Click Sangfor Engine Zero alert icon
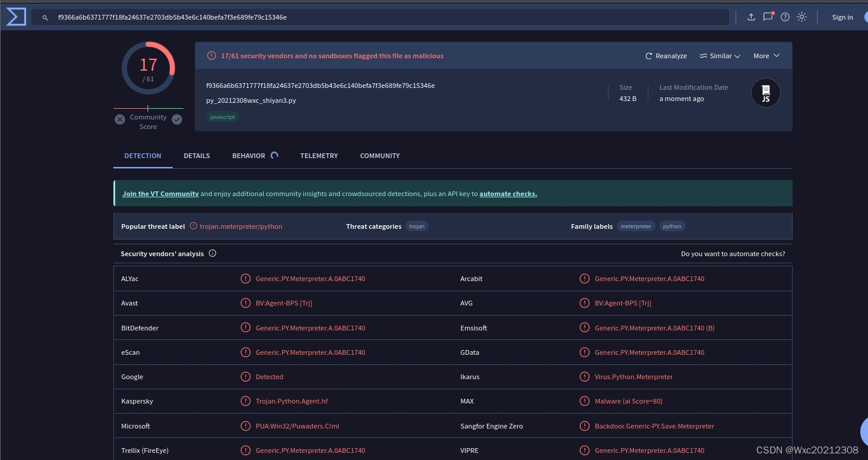Screen dimensions: 868x460 pos(584,426)
